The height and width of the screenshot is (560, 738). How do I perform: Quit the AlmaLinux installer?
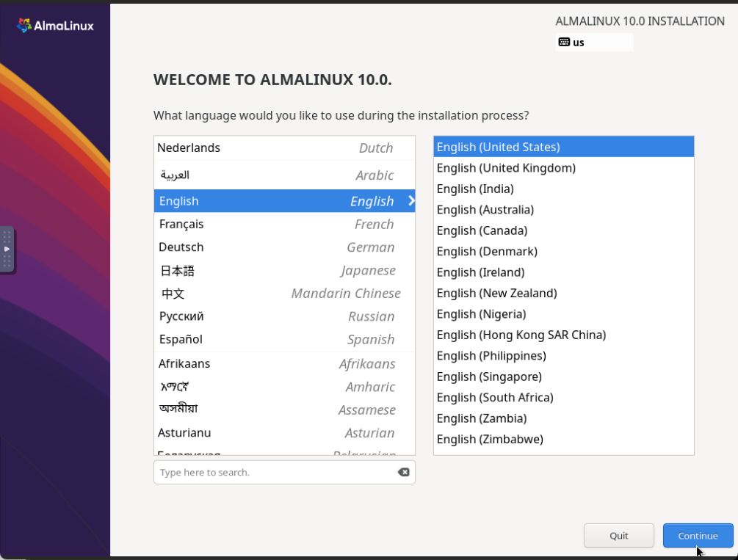click(x=619, y=536)
